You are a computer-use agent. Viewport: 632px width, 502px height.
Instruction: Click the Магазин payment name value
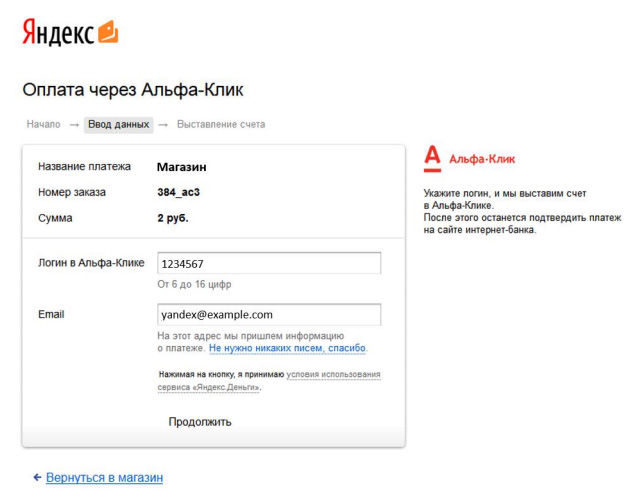point(182,167)
